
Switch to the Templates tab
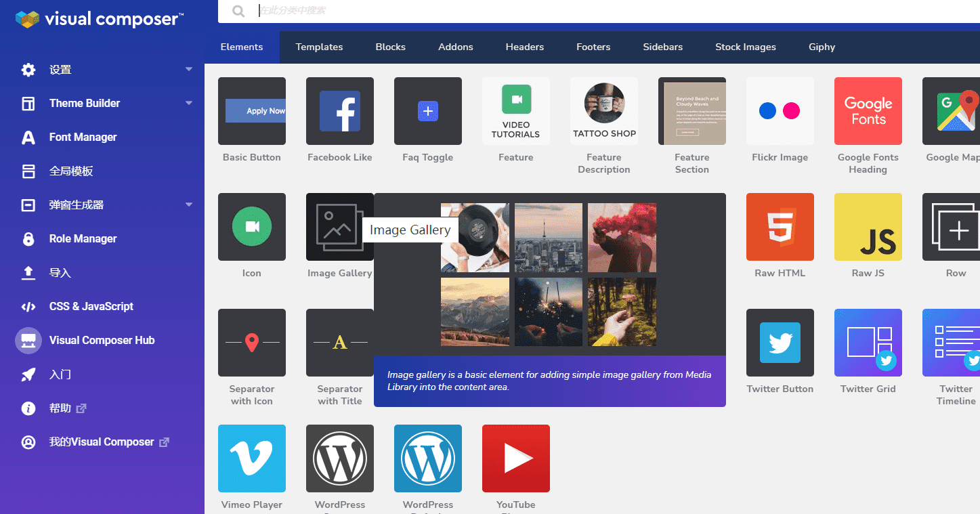click(319, 47)
